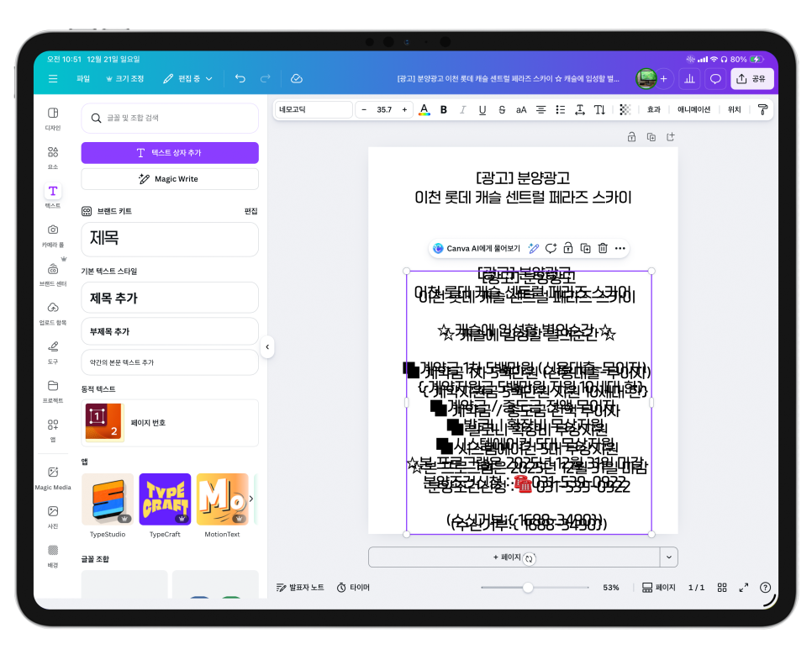
Task: Toggle strikethrough formatting
Action: coord(502,110)
